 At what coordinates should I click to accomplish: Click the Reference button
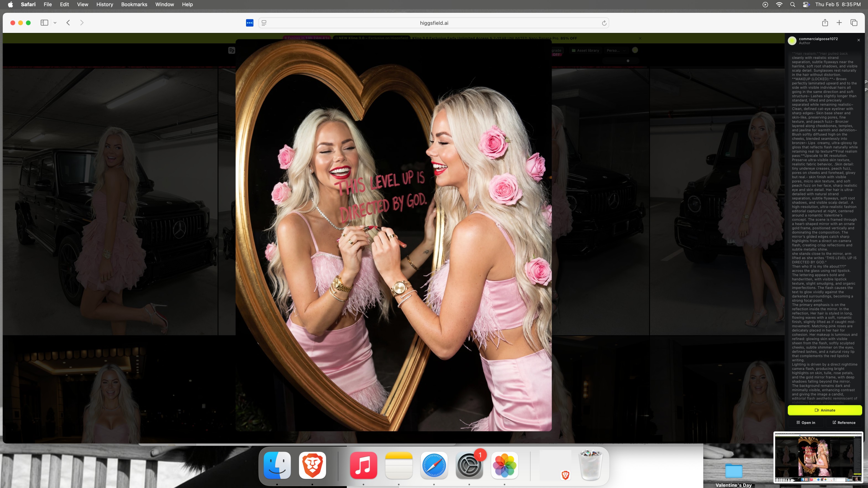tap(844, 422)
